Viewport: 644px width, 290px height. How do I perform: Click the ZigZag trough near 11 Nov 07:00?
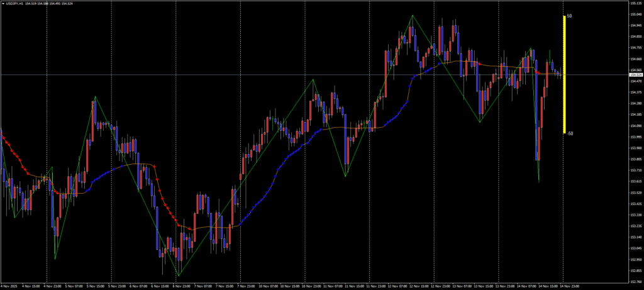[x=346, y=176]
